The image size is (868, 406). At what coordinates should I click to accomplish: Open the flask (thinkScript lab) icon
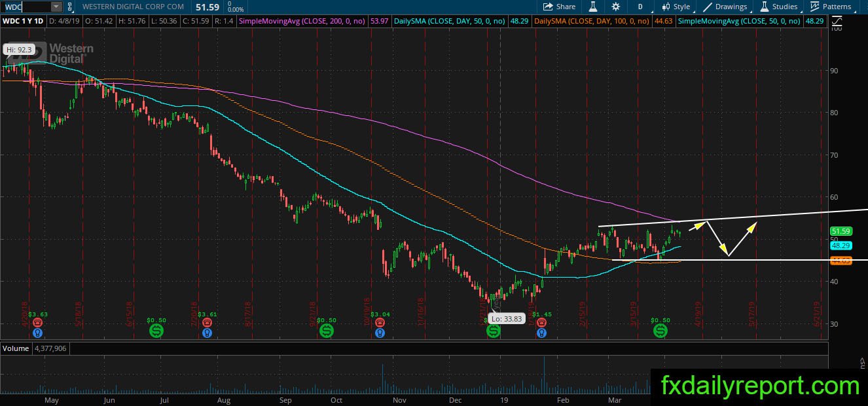pyautogui.click(x=593, y=7)
